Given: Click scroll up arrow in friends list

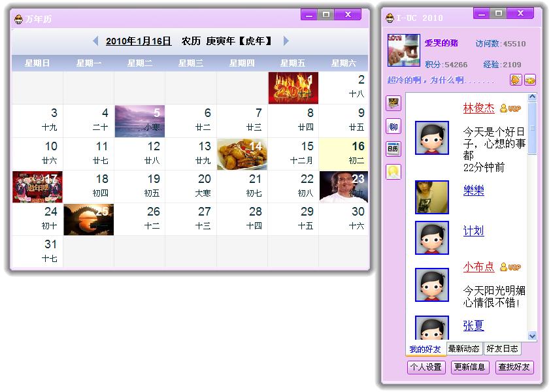Looking at the screenshot, I should click(x=532, y=97).
